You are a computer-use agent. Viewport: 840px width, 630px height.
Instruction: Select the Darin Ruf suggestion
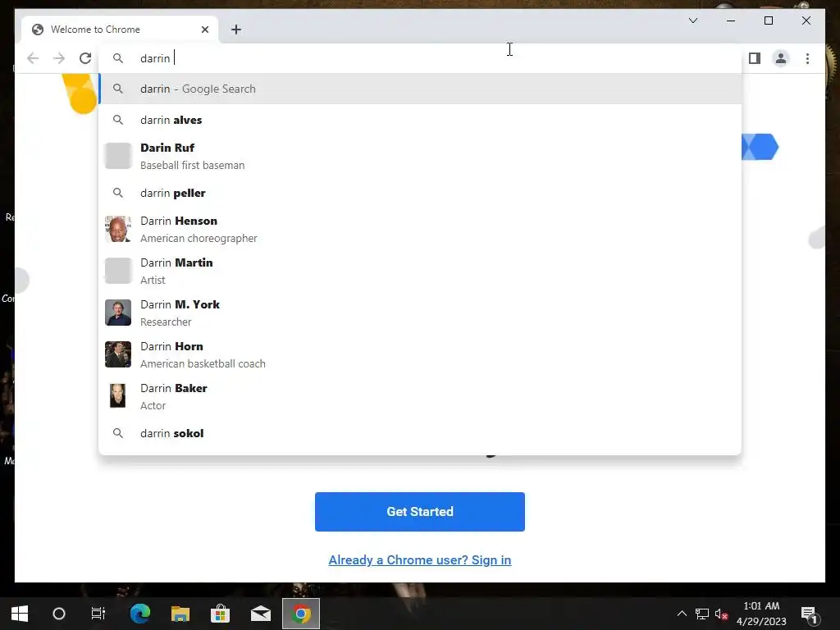[x=421, y=156]
